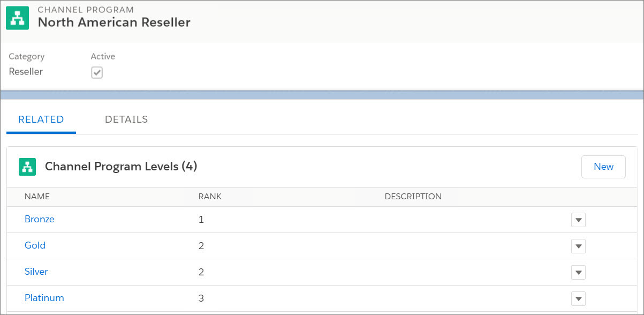Open the Platinum level link

44,298
